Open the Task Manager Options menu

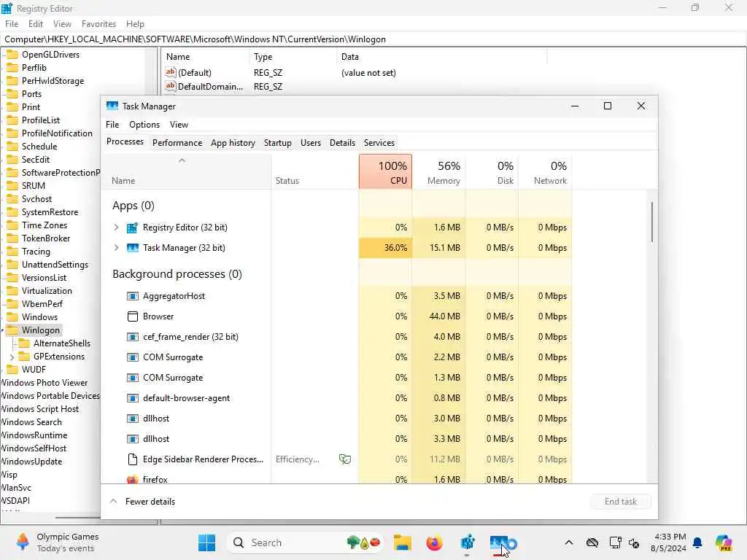pyautogui.click(x=144, y=125)
